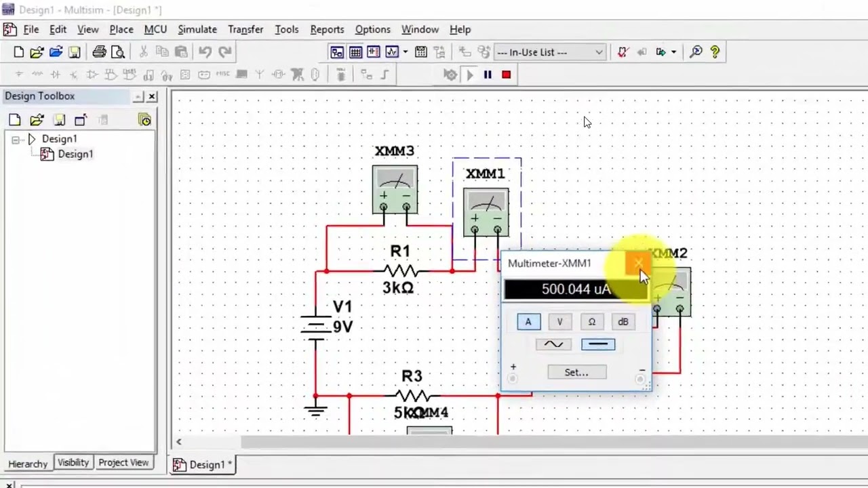Image resolution: width=868 pixels, height=488 pixels.
Task: Open the Reports menu
Action: coord(327,29)
